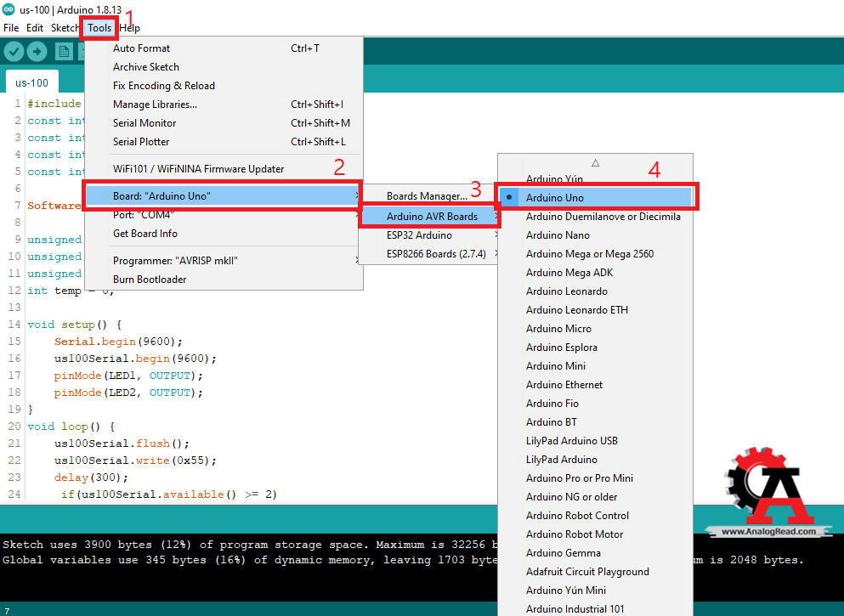Screen dimensions: 844x616
Task: Choose Arduino Robot Control board
Action: click(595, 516)
